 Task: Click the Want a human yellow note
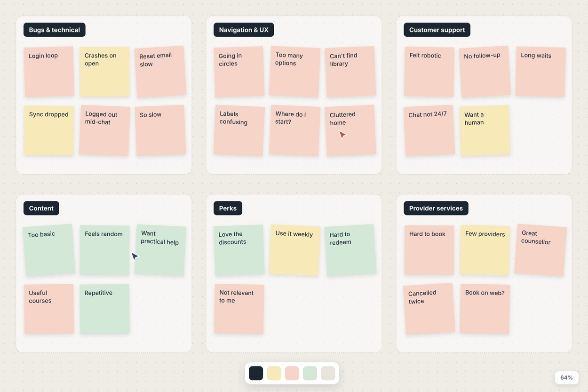click(x=485, y=130)
